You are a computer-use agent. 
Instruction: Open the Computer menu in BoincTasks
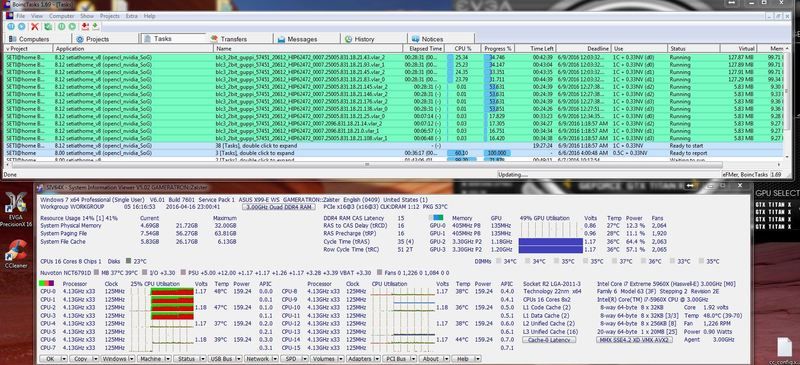tap(61, 16)
